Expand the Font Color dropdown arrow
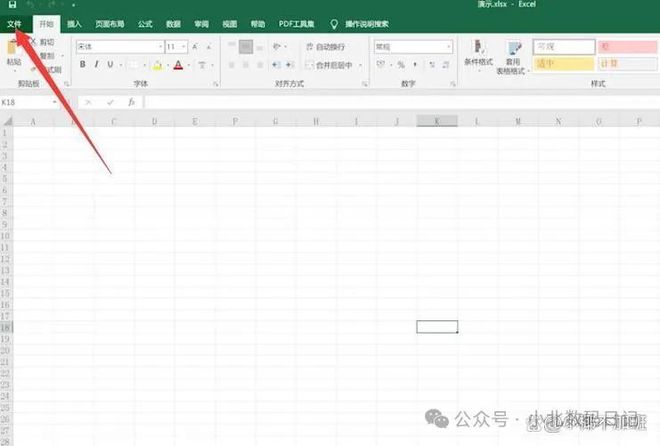 189,65
